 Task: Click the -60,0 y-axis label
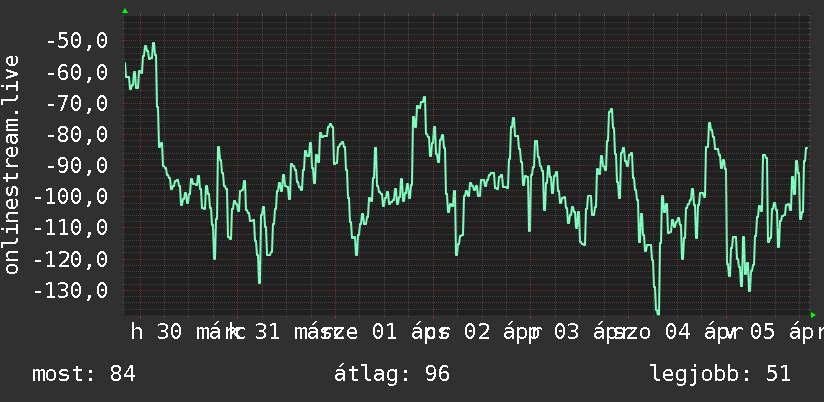pos(77,72)
